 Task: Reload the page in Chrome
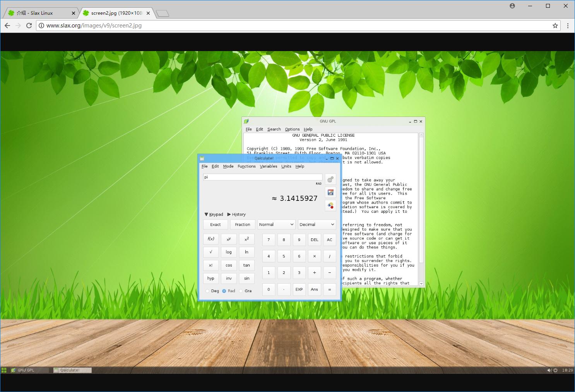point(29,26)
